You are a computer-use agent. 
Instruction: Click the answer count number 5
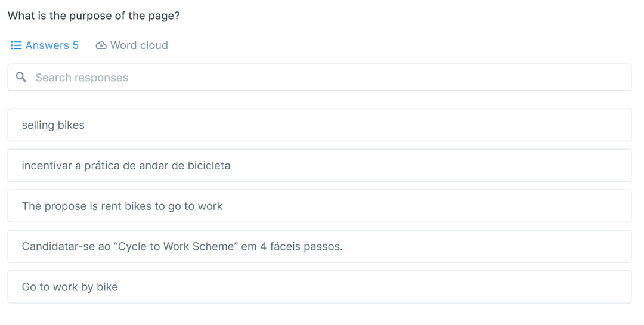pyautogui.click(x=76, y=45)
